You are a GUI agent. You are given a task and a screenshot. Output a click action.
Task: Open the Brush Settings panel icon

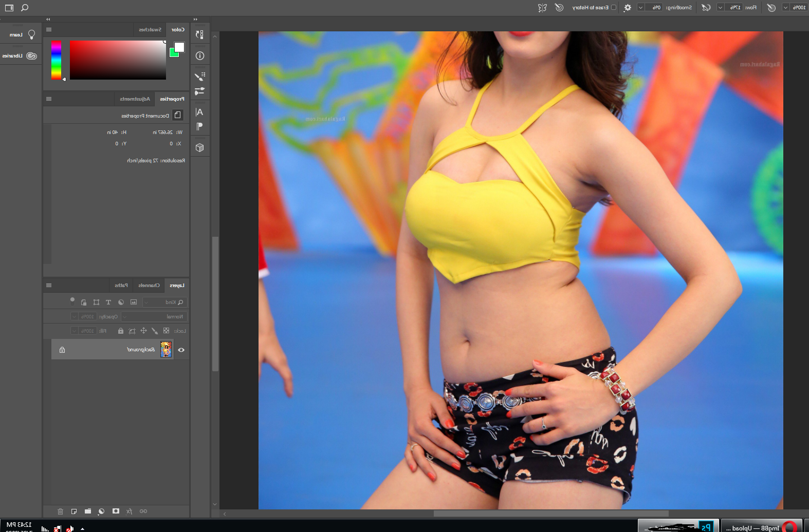click(200, 77)
